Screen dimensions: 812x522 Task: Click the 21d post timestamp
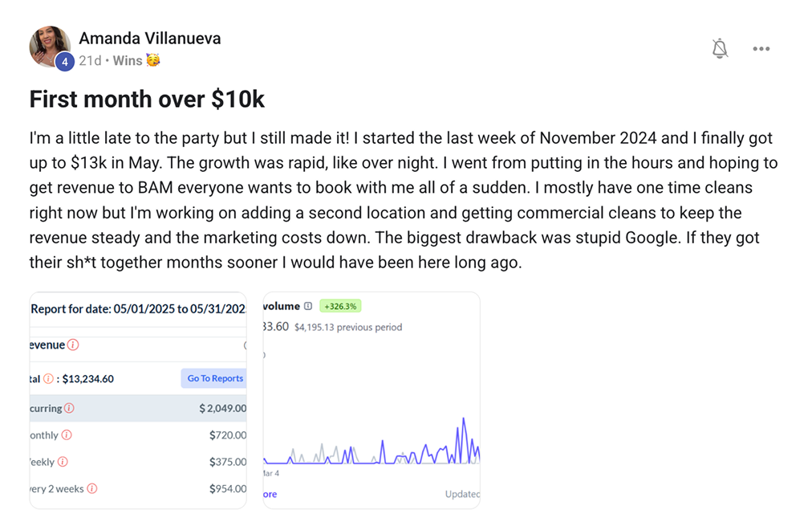click(x=90, y=61)
